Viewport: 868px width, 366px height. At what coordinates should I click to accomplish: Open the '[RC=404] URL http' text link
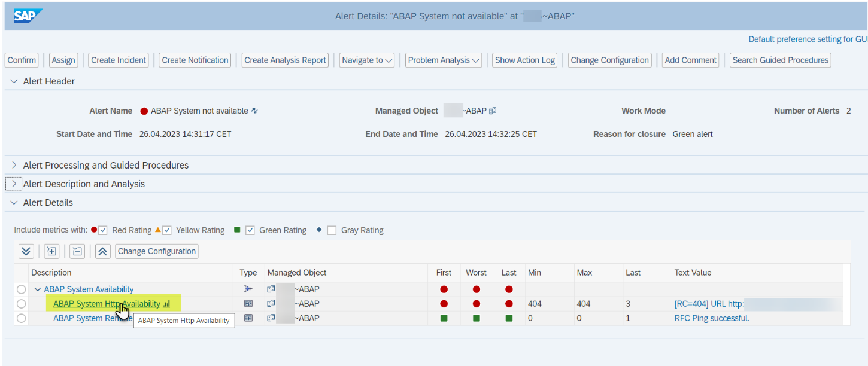pyautogui.click(x=709, y=304)
